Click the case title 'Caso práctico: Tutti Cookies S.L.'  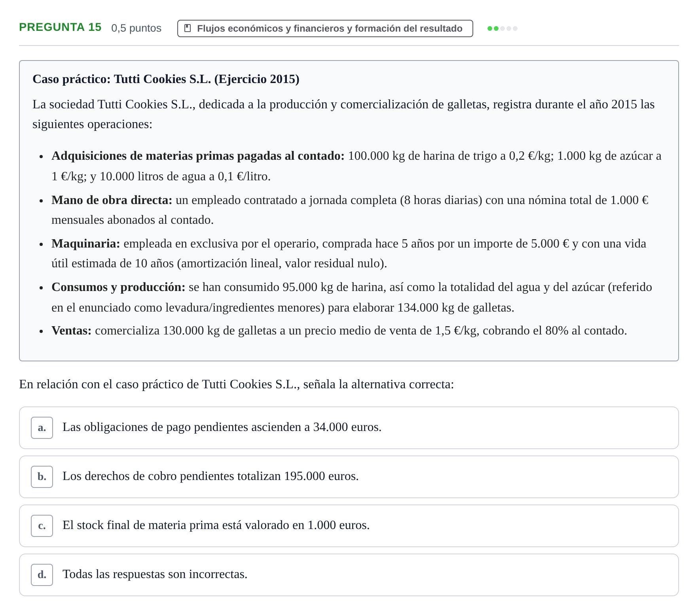(x=166, y=79)
